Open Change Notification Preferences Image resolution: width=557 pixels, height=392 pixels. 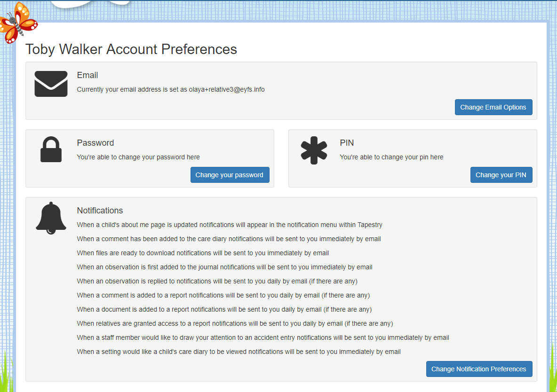479,369
